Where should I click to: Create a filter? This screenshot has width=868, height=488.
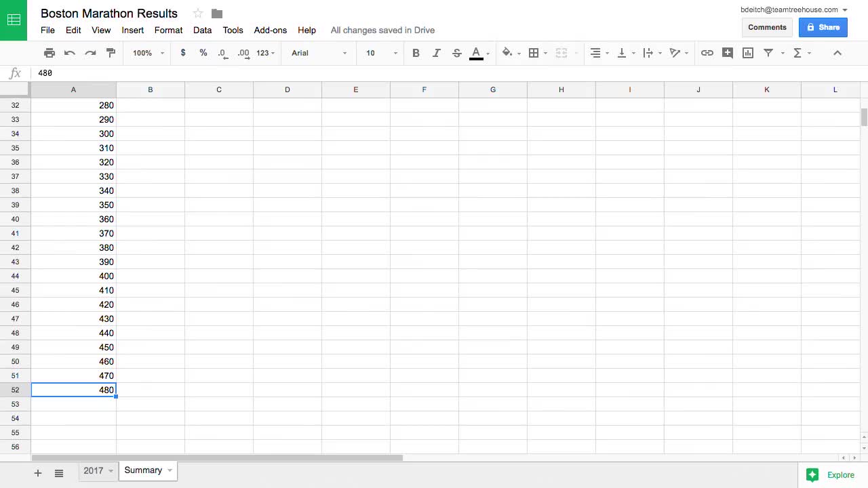coord(768,53)
